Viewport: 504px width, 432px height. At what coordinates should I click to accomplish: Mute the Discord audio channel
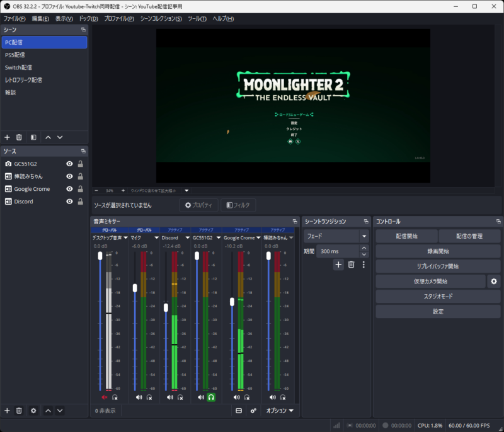pyautogui.click(x=169, y=397)
